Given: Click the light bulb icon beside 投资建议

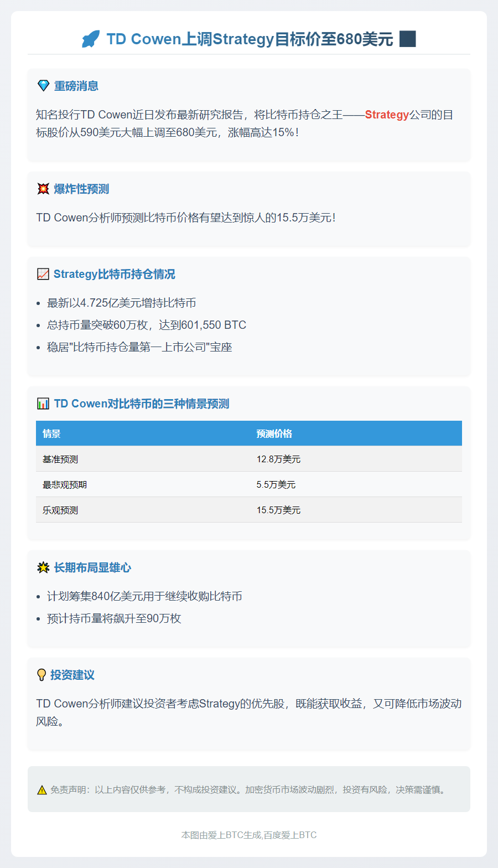Looking at the screenshot, I should (x=41, y=675).
